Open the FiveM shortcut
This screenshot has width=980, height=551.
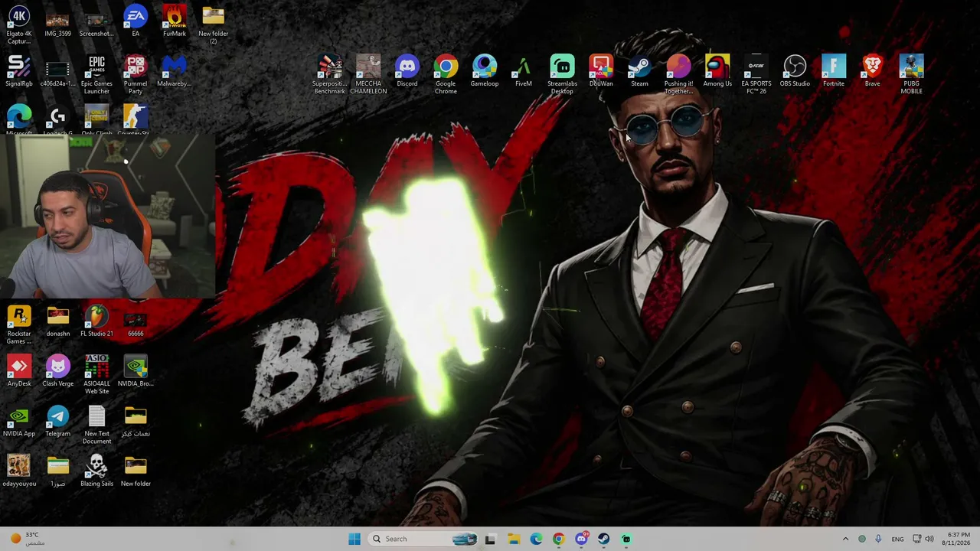[x=524, y=71]
